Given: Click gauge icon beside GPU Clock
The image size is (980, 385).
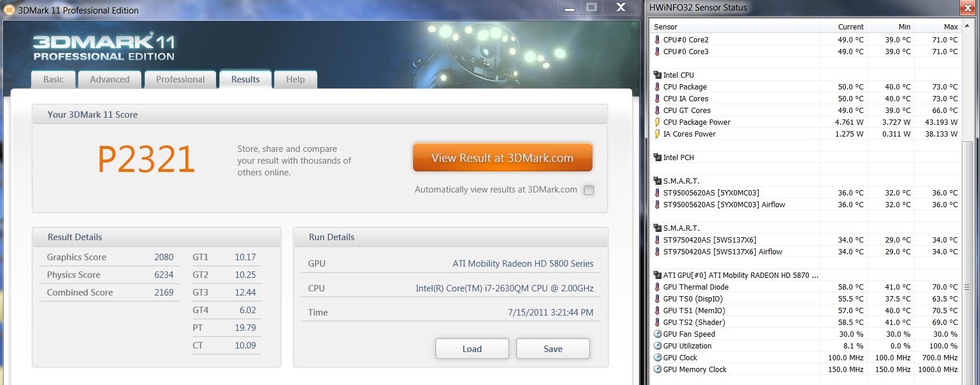Looking at the screenshot, I should pos(657,357).
